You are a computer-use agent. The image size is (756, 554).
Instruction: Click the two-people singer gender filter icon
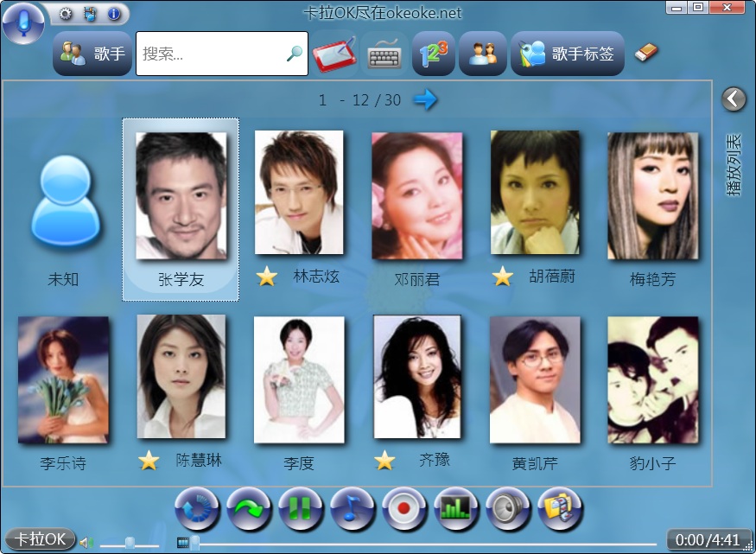(483, 54)
